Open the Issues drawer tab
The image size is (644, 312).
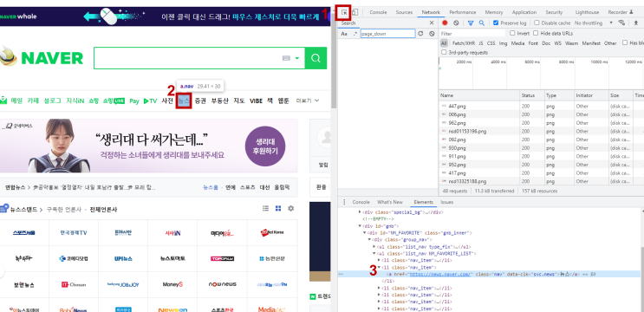(x=447, y=202)
